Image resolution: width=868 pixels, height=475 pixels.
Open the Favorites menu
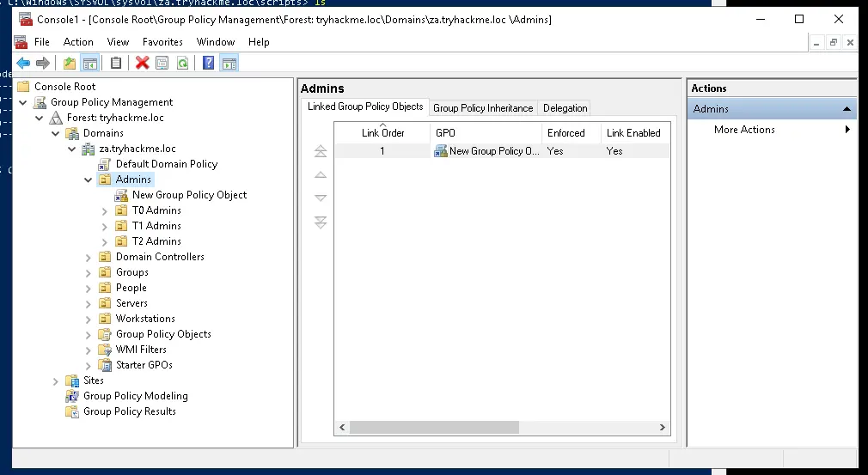click(162, 42)
